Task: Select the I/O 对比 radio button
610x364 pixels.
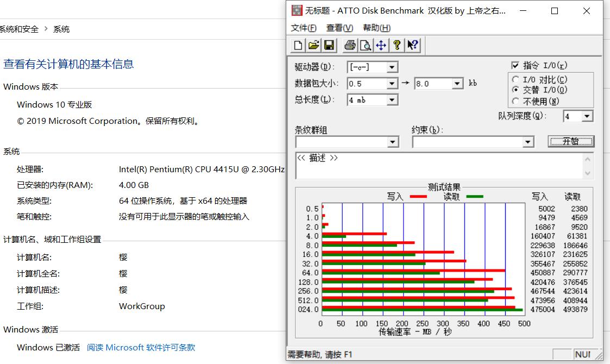Action: (x=515, y=79)
